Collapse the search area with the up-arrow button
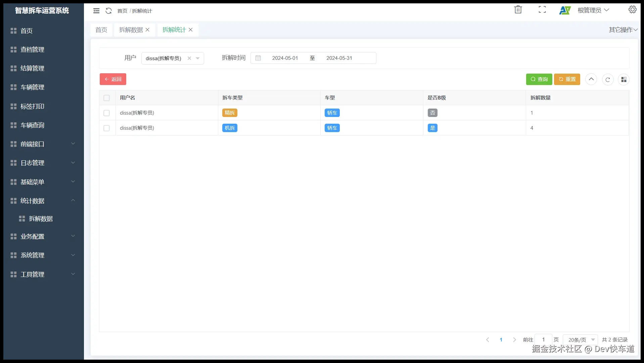This screenshot has height=363, width=644. pos(591,79)
